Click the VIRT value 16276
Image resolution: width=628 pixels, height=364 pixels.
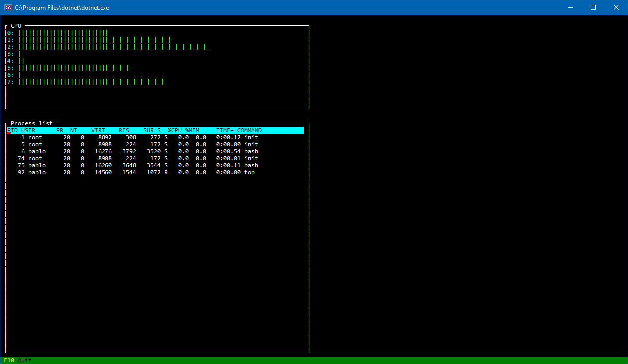coord(103,151)
